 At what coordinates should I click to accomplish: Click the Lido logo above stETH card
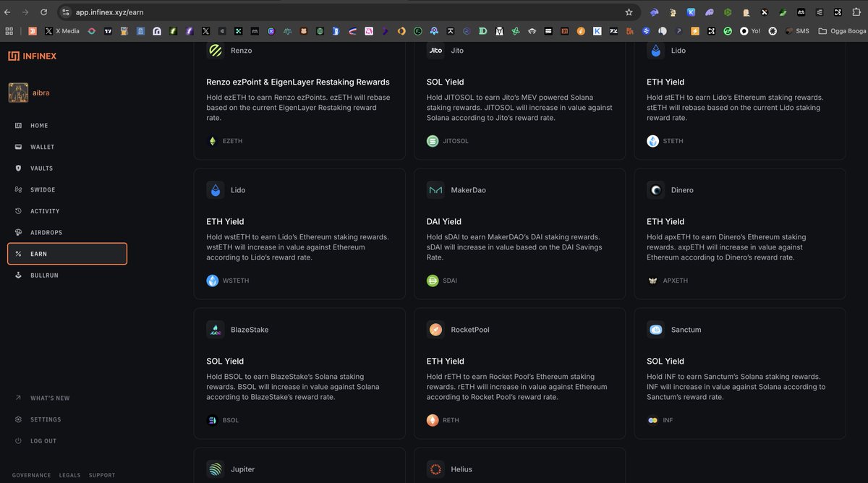(656, 51)
